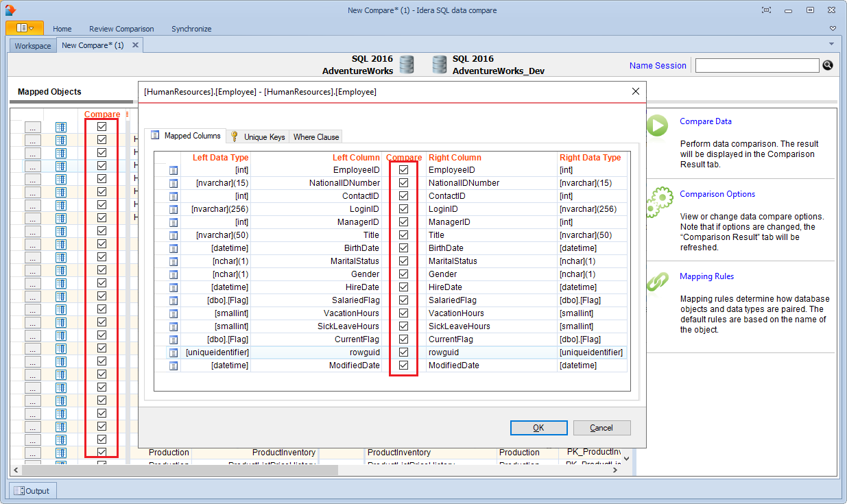847x504 pixels.
Task: Uncheck Compare for BirthDate column
Action: 403,248
